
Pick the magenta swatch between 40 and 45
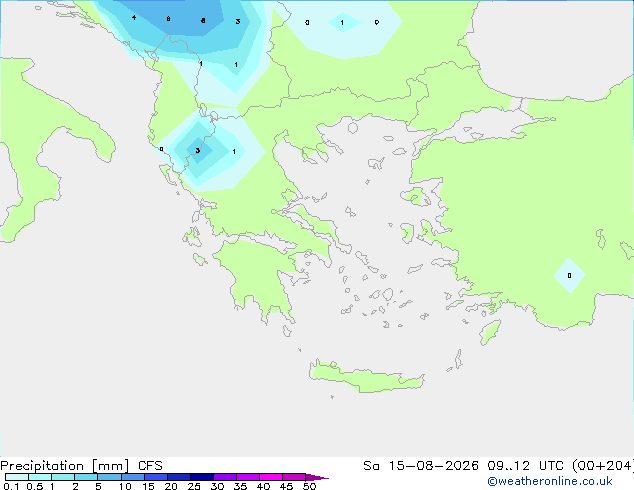pyautogui.click(x=271, y=477)
